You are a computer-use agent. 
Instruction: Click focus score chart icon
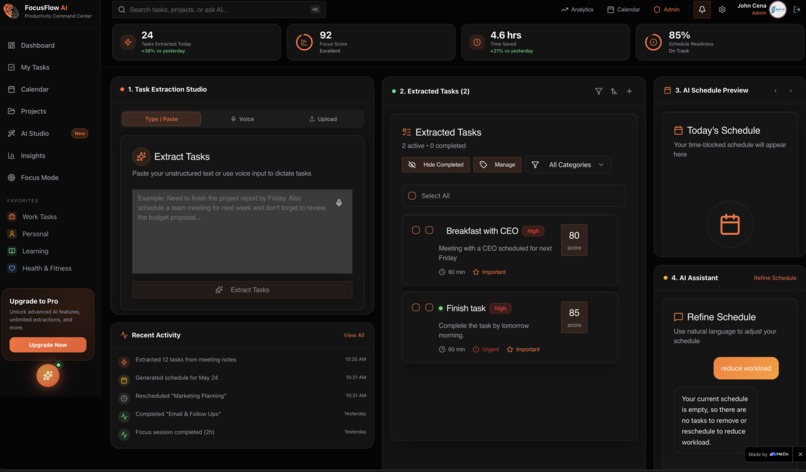[304, 42]
